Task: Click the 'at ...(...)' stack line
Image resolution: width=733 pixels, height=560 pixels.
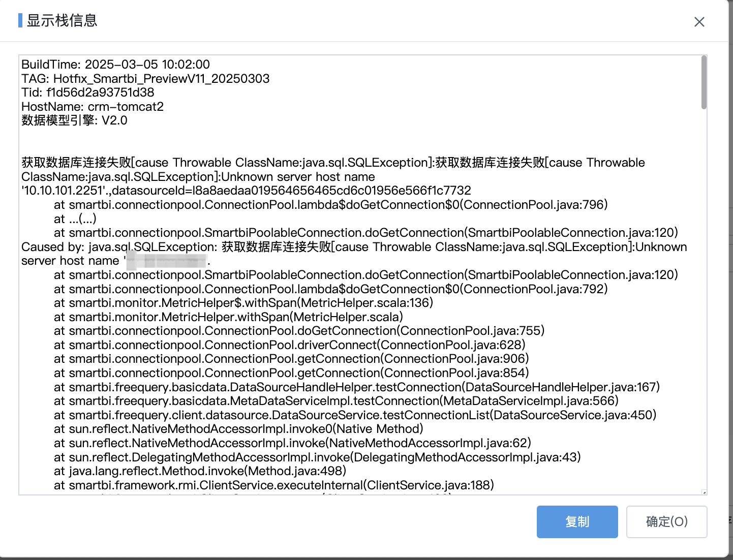Action: point(75,219)
